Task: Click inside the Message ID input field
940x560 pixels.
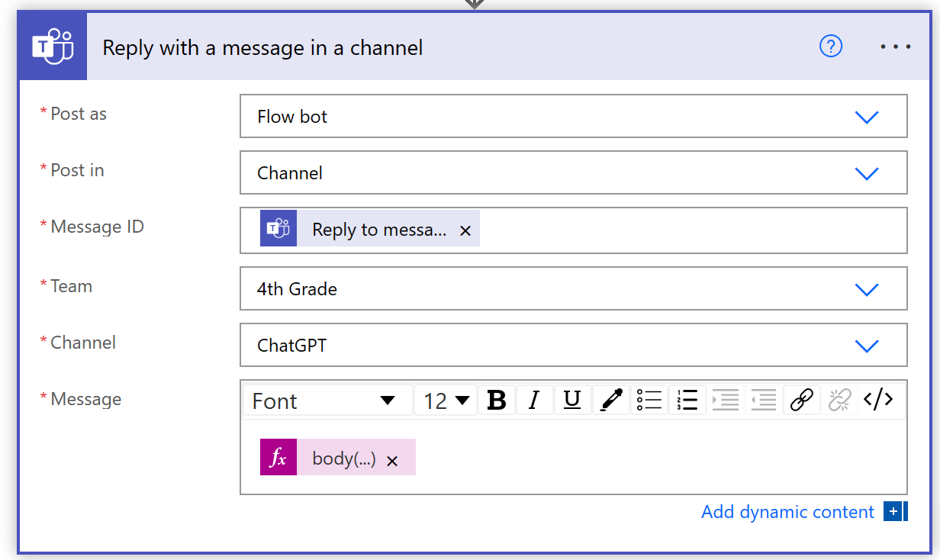Action: (x=573, y=230)
